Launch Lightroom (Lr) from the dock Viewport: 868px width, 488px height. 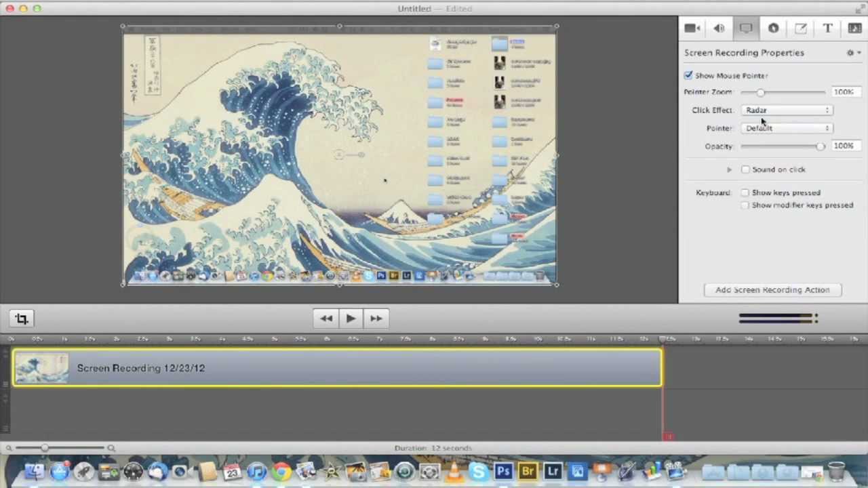553,471
